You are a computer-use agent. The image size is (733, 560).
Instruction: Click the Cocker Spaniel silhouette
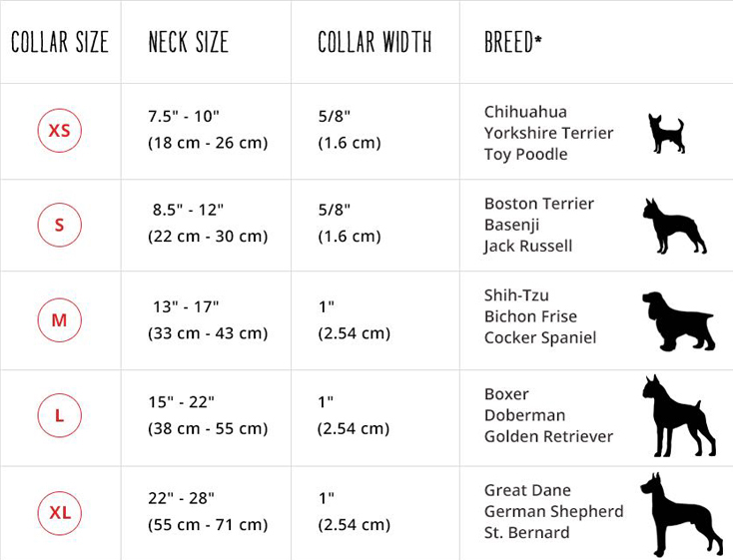point(678,320)
